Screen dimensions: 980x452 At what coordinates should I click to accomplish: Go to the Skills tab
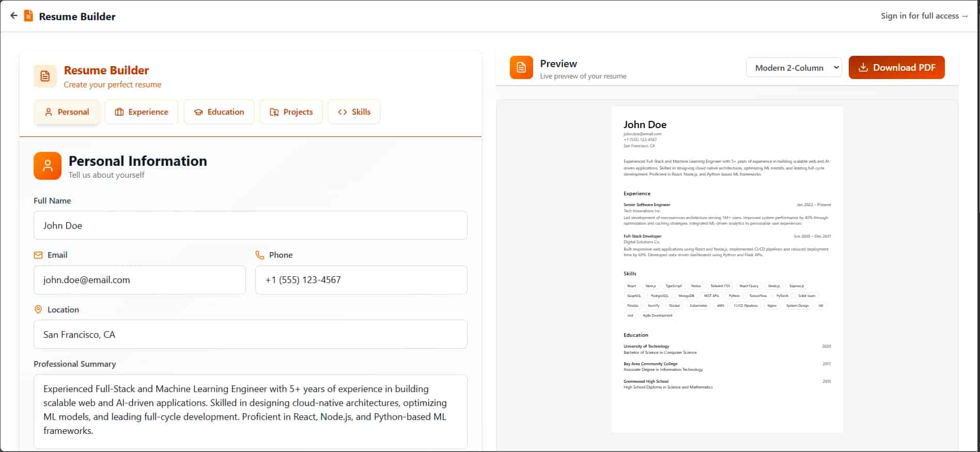tap(354, 112)
